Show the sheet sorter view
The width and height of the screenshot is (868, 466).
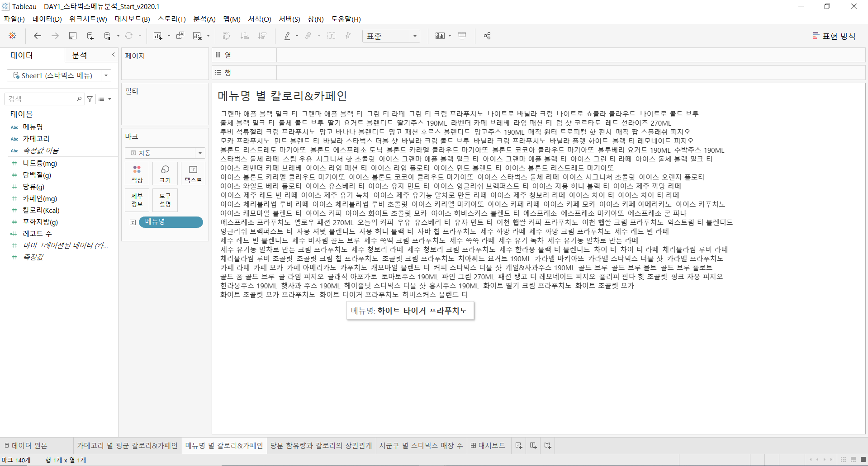(843, 460)
